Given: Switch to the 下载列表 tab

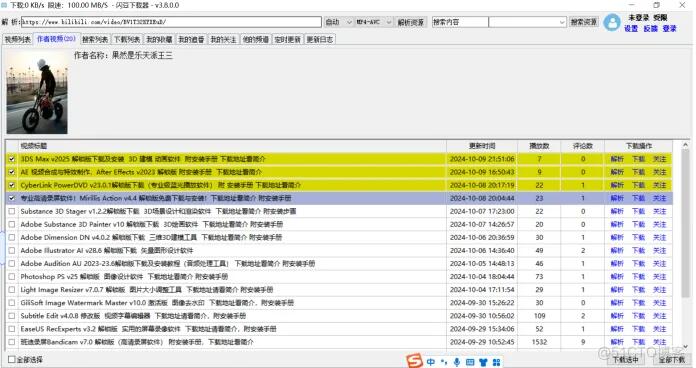Looking at the screenshot, I should point(127,40).
